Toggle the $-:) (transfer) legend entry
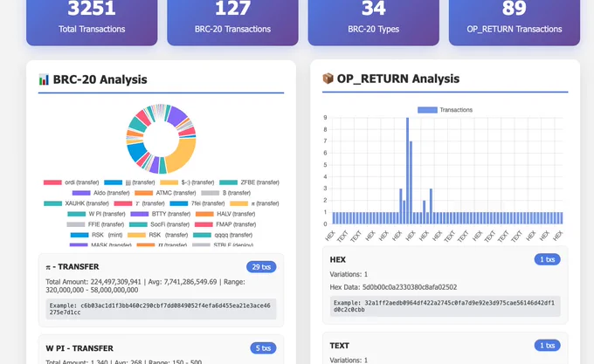This screenshot has width=594, height=364. (187, 182)
